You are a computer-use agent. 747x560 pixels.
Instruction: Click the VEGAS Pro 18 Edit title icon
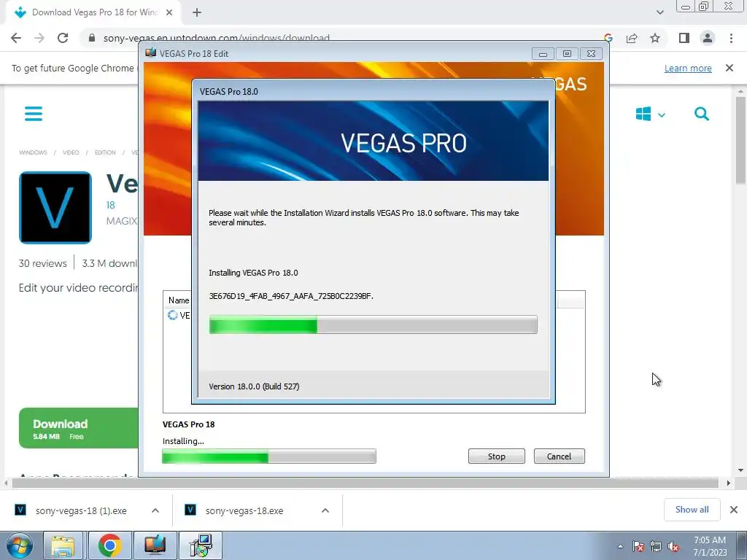pos(150,52)
